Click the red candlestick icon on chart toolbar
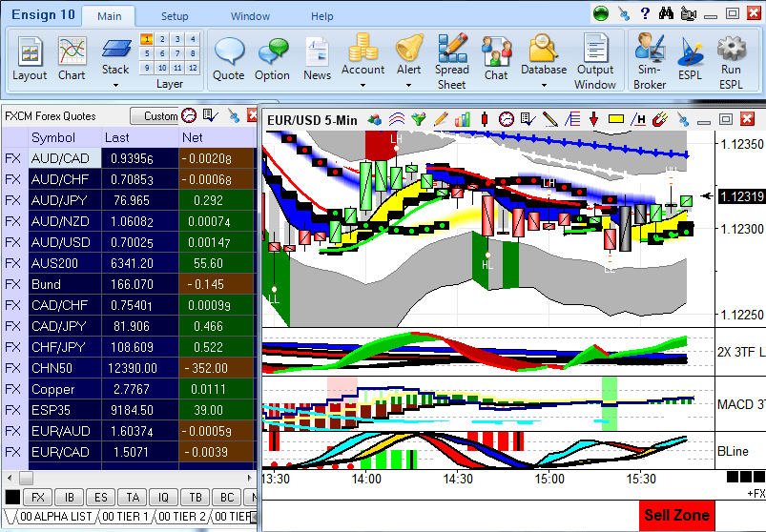The width and height of the screenshot is (766, 532). pos(485,119)
